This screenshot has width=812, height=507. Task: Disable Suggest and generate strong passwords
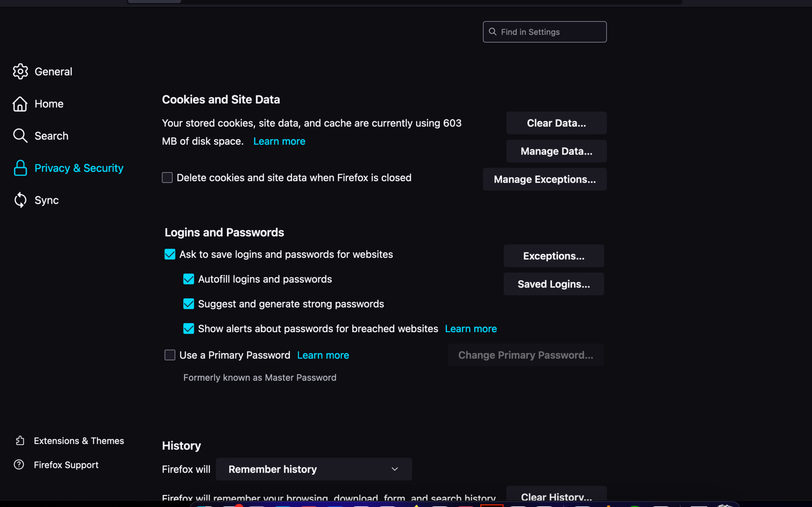[188, 304]
